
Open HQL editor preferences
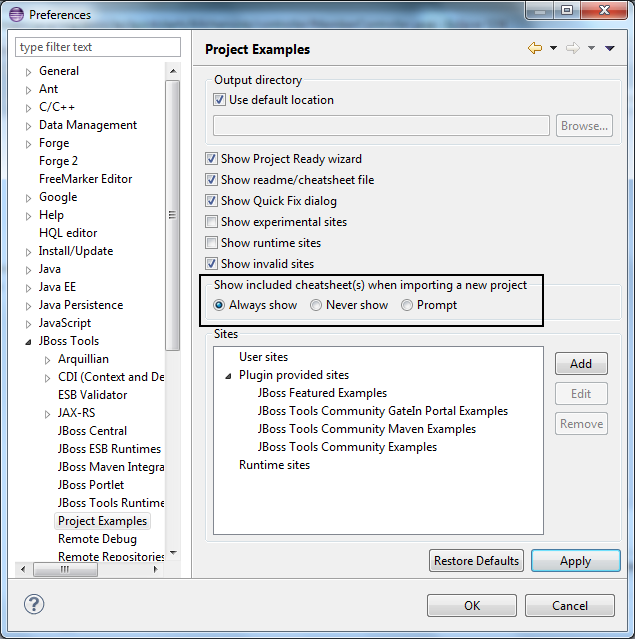coord(68,233)
